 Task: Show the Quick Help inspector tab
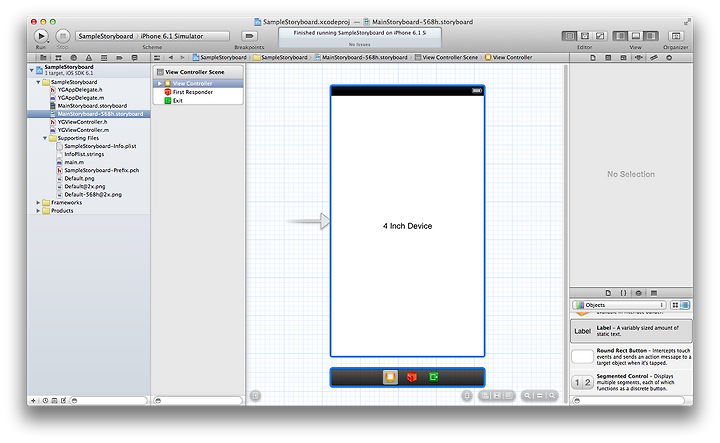608,58
